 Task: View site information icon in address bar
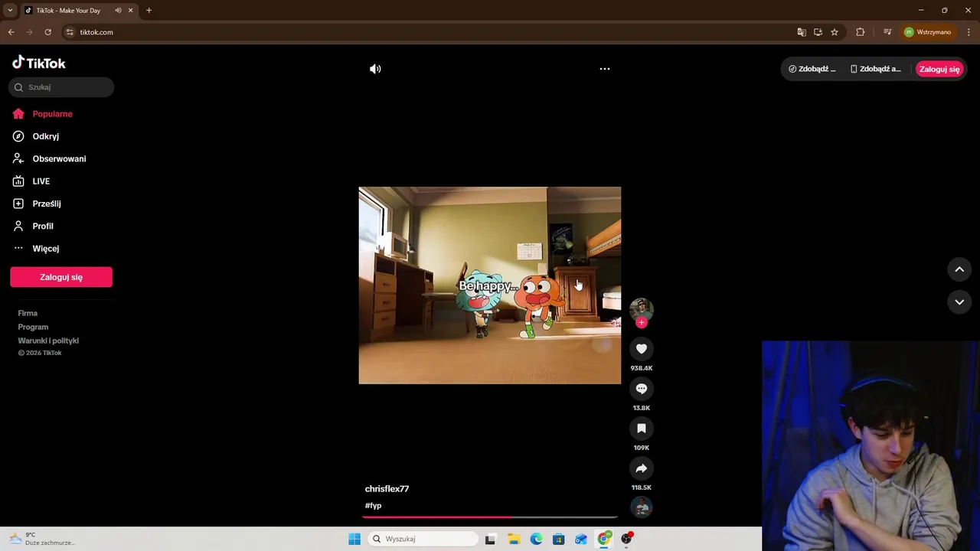[70, 32]
